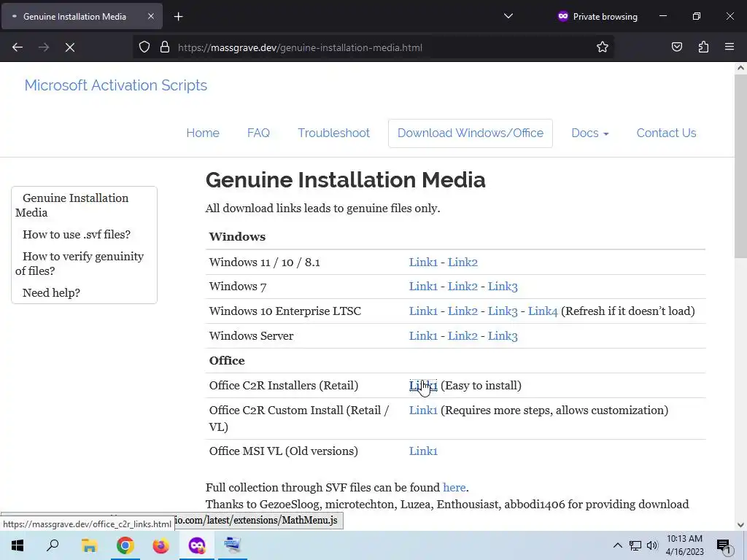
Task: Open Link1 for Windows Server
Action: [423, 335]
